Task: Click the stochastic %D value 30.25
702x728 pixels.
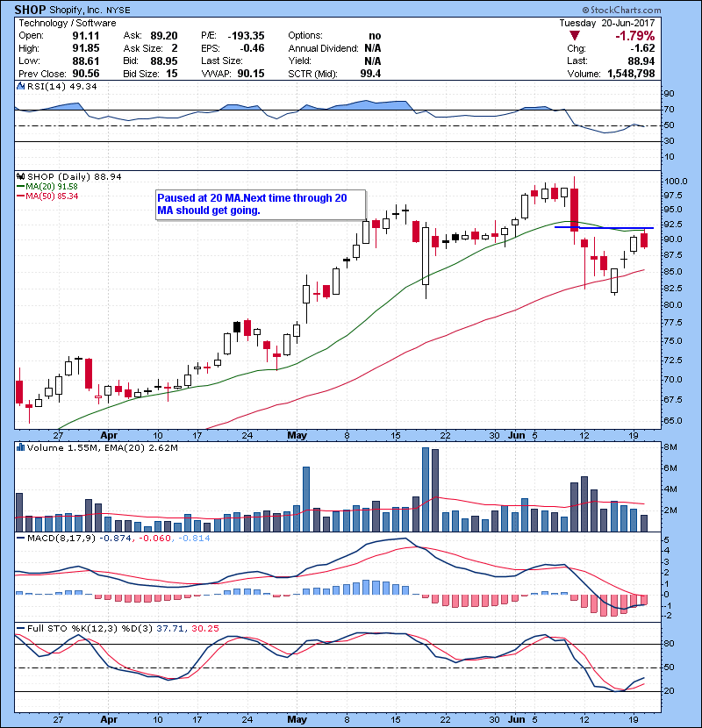Action: coord(205,629)
